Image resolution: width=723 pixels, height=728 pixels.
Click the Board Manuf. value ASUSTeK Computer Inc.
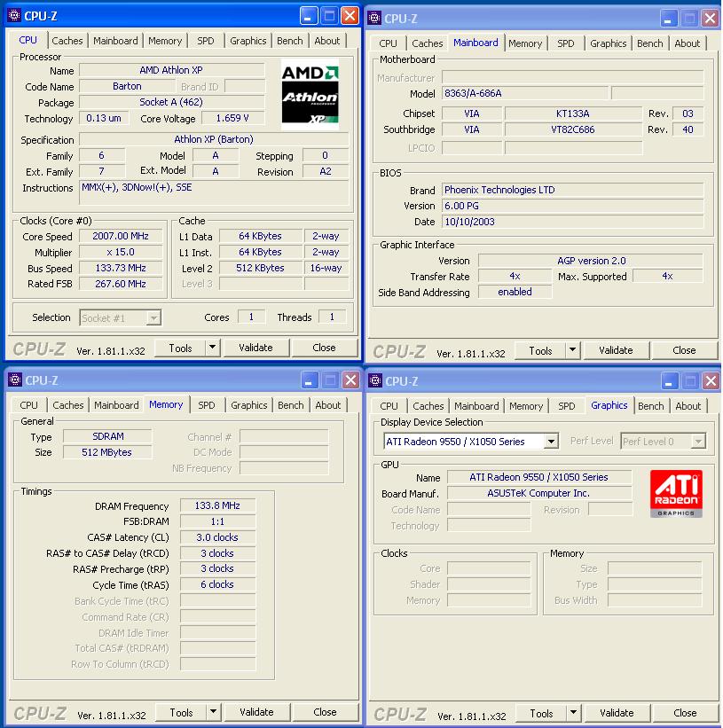coord(538,494)
